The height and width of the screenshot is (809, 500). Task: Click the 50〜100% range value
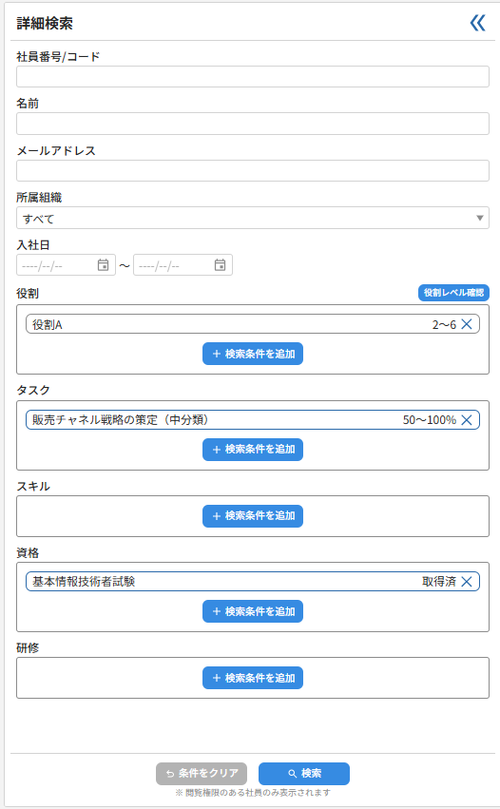(429, 420)
